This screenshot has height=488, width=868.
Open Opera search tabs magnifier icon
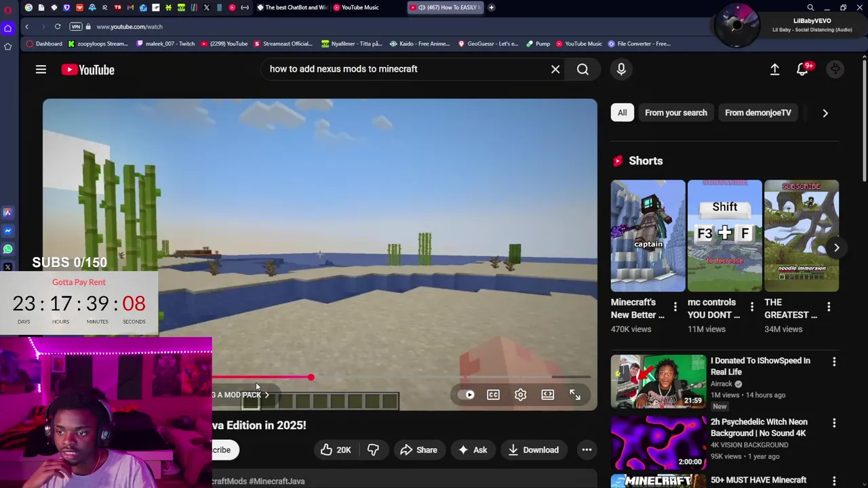810,7
